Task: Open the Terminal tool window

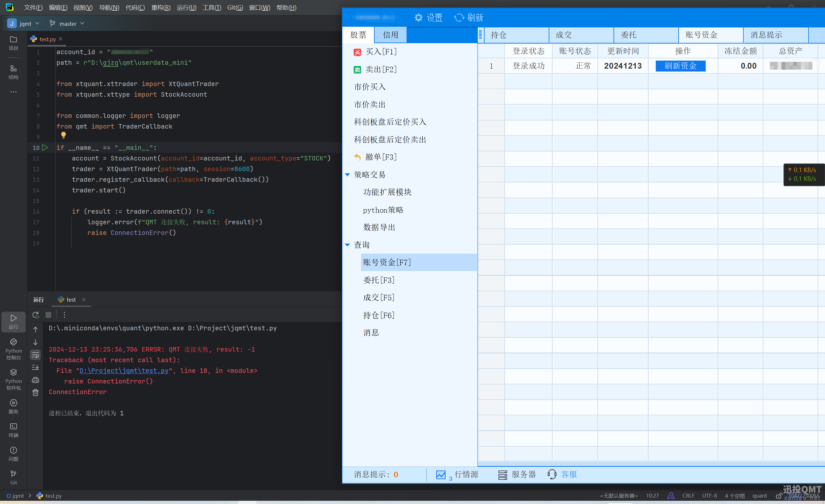Action: pyautogui.click(x=14, y=430)
